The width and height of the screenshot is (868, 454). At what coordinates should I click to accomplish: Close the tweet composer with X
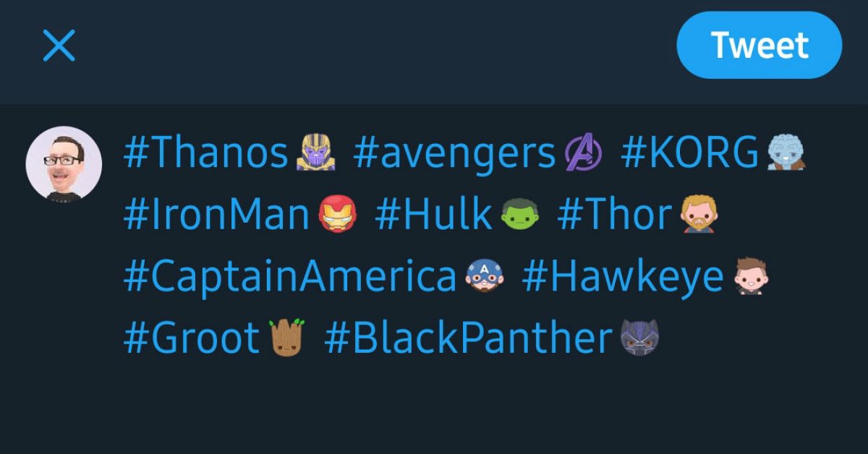pyautogui.click(x=59, y=46)
